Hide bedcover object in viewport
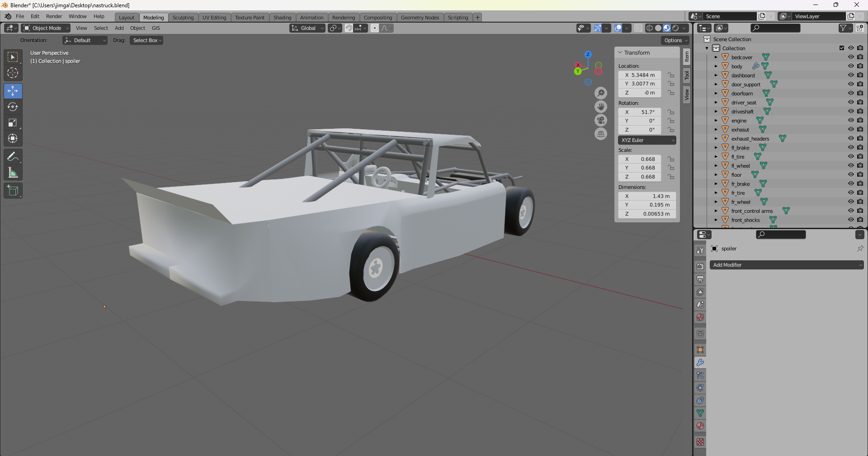Image resolution: width=868 pixels, height=456 pixels. coord(851,57)
